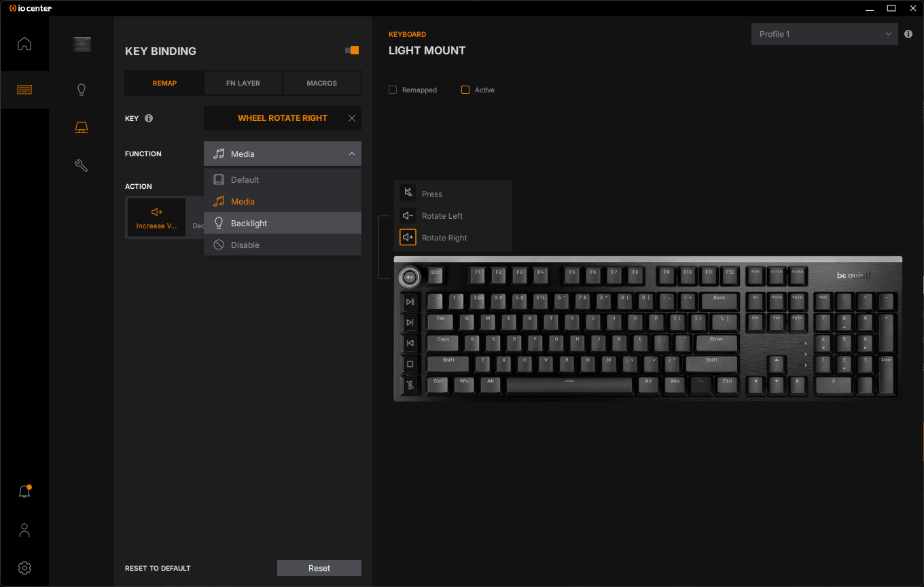Click the Reset button

click(x=319, y=568)
